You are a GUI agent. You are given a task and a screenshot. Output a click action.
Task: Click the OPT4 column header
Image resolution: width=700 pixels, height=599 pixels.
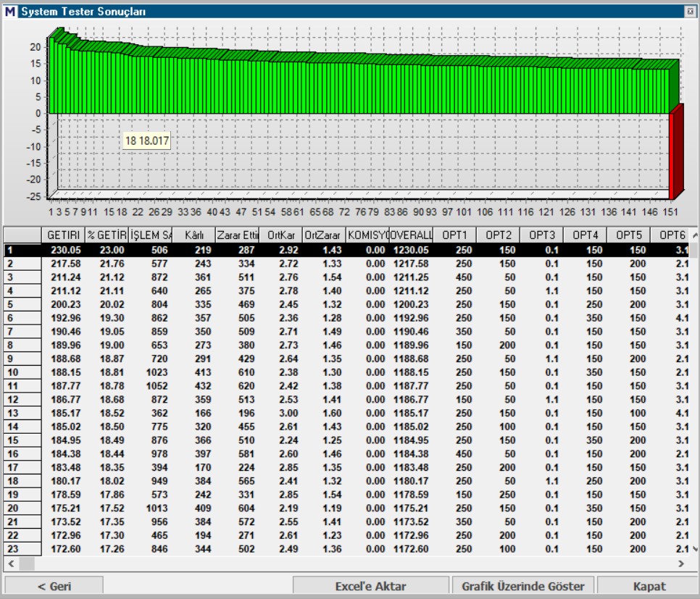(585, 235)
